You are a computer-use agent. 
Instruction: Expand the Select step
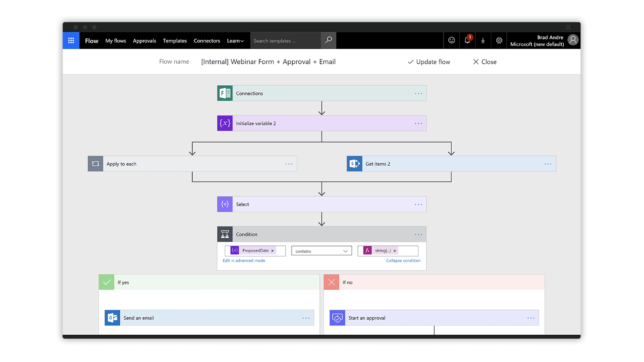pos(322,204)
